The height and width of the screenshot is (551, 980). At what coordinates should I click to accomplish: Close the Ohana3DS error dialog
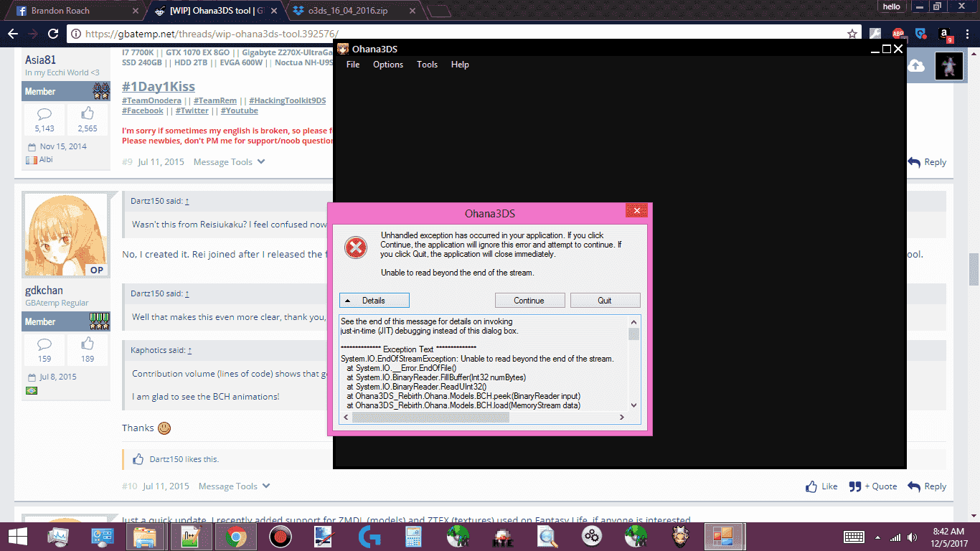(x=636, y=211)
